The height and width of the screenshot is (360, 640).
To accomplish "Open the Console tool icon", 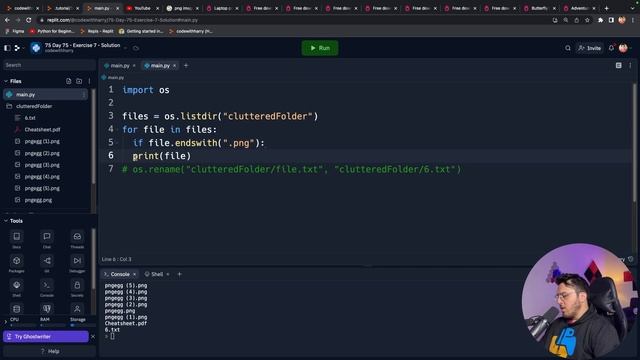I will click(47, 287).
